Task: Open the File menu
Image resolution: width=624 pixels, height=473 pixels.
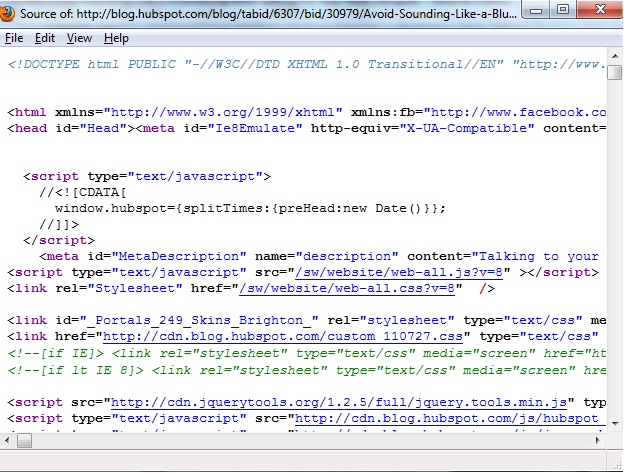Action: pyautogui.click(x=14, y=38)
